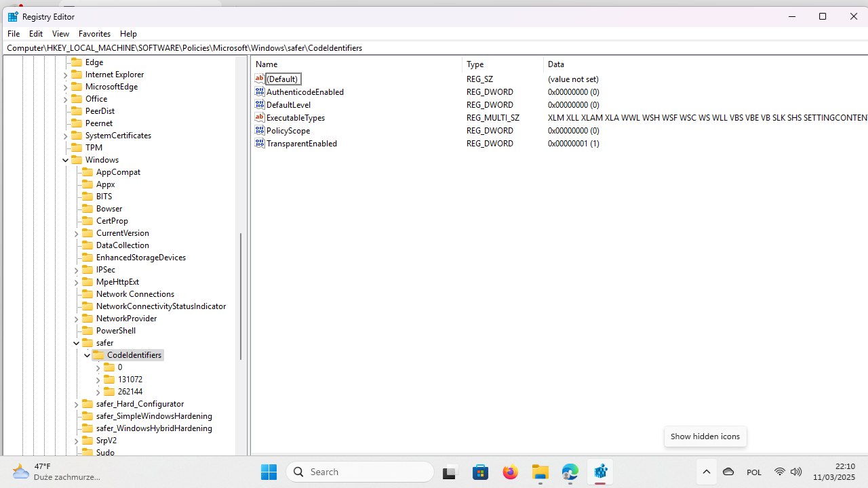Click the registry path address bar
The image size is (868, 488).
tap(434, 47)
